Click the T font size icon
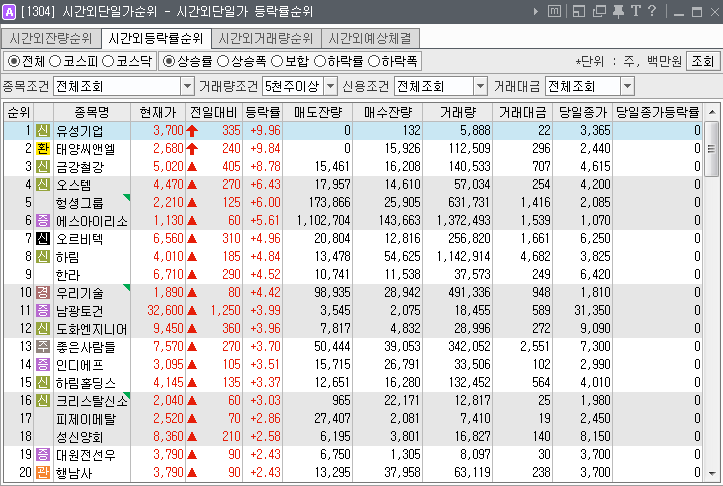Viewport: 723px width, 486px height. (x=635, y=11)
